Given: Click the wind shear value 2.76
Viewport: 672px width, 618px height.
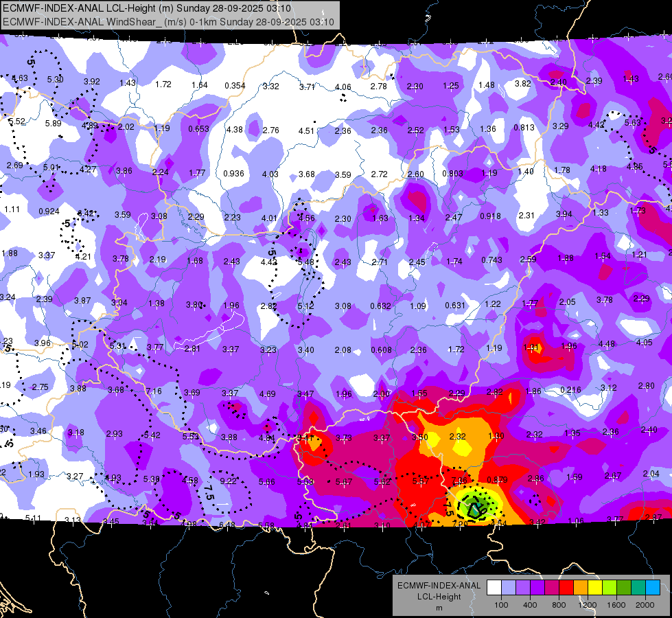Looking at the screenshot, I should click(x=271, y=130).
